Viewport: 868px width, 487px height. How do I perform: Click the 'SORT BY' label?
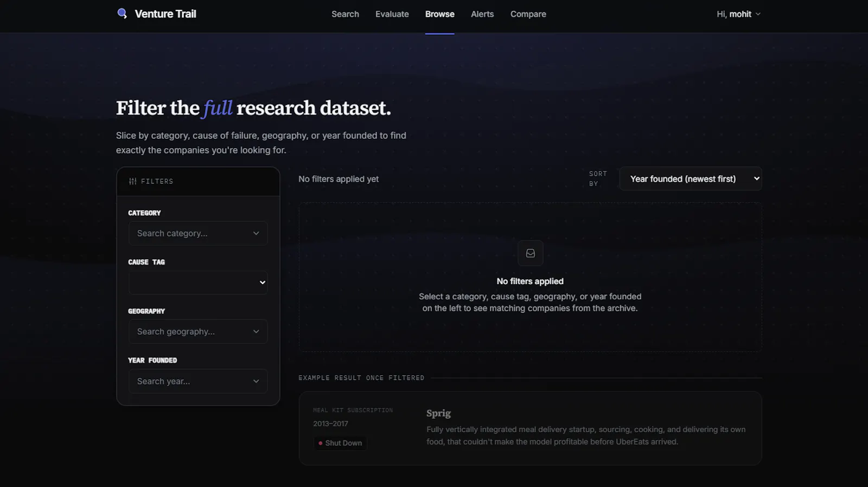click(x=598, y=178)
